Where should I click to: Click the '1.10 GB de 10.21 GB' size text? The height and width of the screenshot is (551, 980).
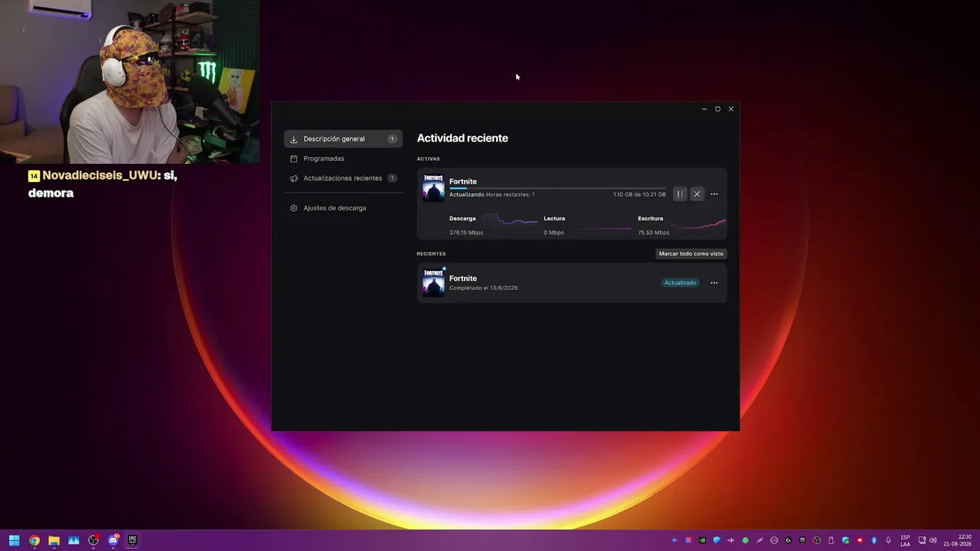tap(639, 194)
